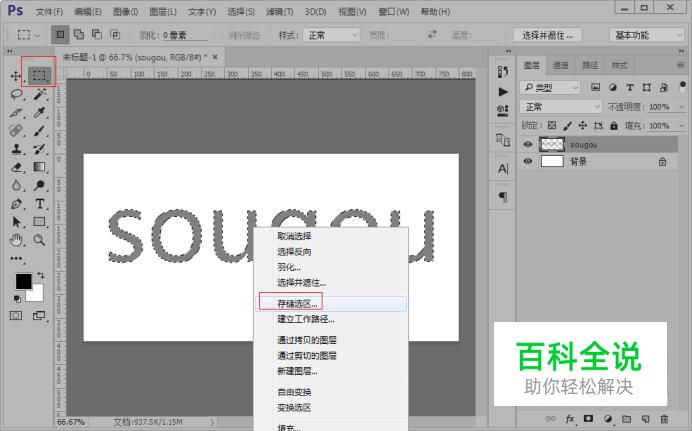Select the Clone Stamp tool
692x431 pixels.
pyautogui.click(x=16, y=149)
